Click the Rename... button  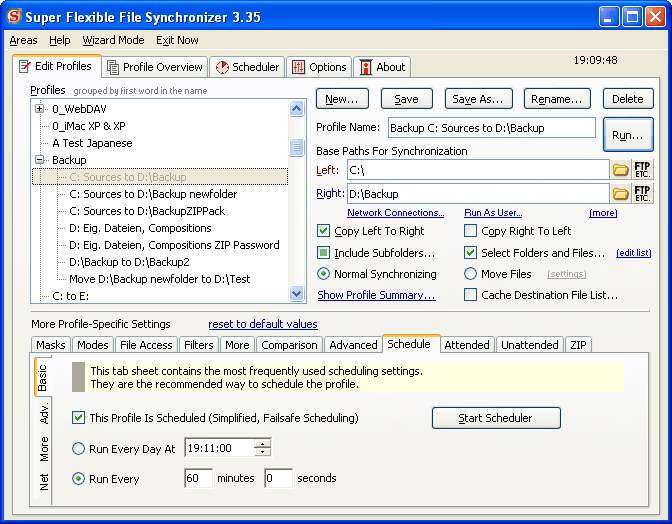[x=557, y=99]
